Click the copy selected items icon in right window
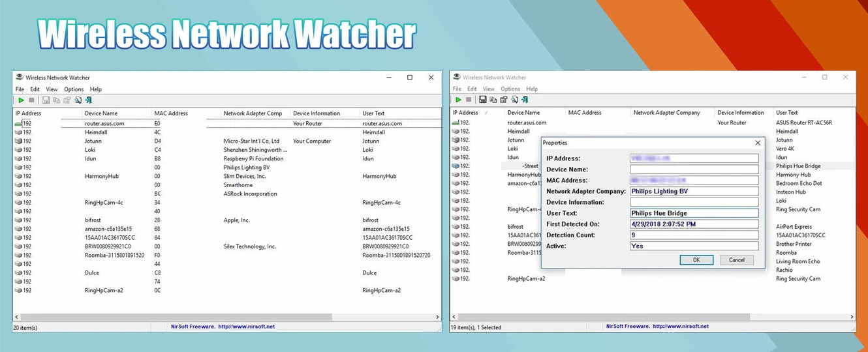The height and width of the screenshot is (352, 868). point(493,100)
